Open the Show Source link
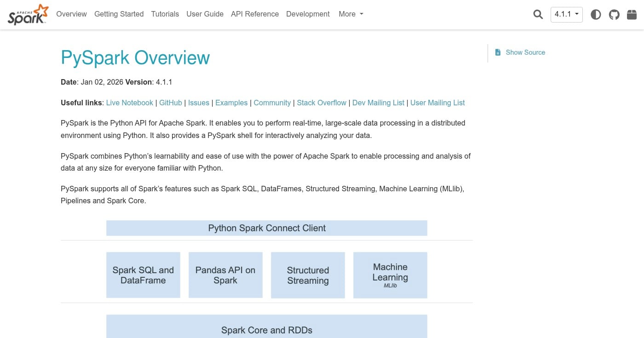Screen dimensions: 644x338 pyautogui.click(x=525, y=52)
